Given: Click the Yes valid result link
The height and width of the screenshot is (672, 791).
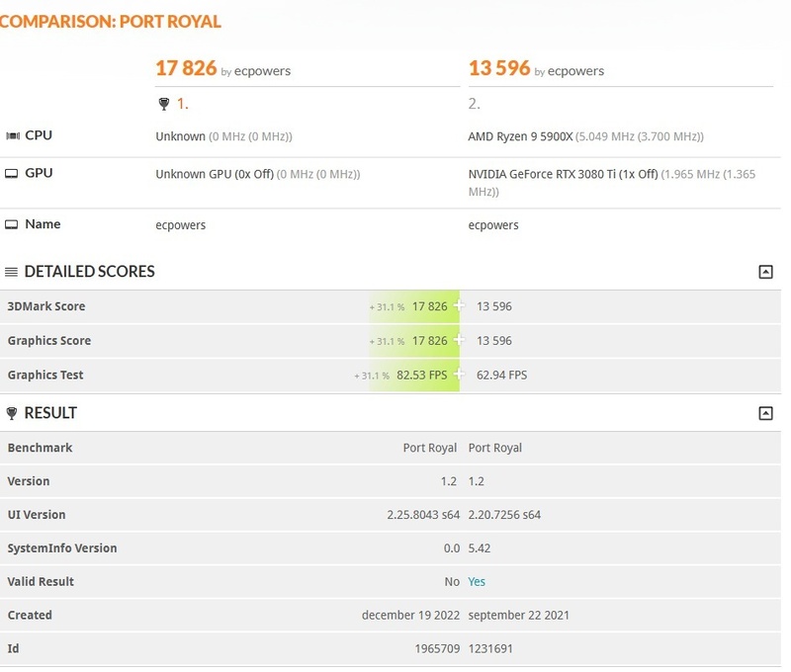Looking at the screenshot, I should (x=477, y=582).
